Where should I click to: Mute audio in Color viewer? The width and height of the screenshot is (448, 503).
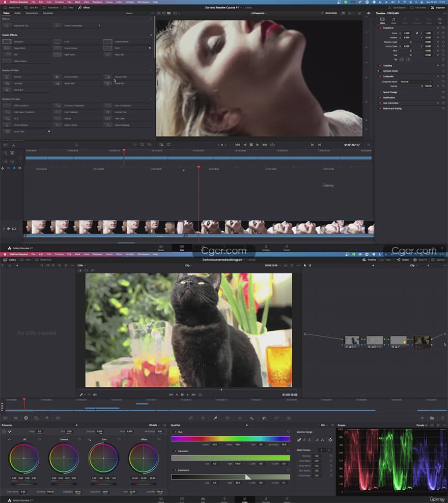[95, 394]
